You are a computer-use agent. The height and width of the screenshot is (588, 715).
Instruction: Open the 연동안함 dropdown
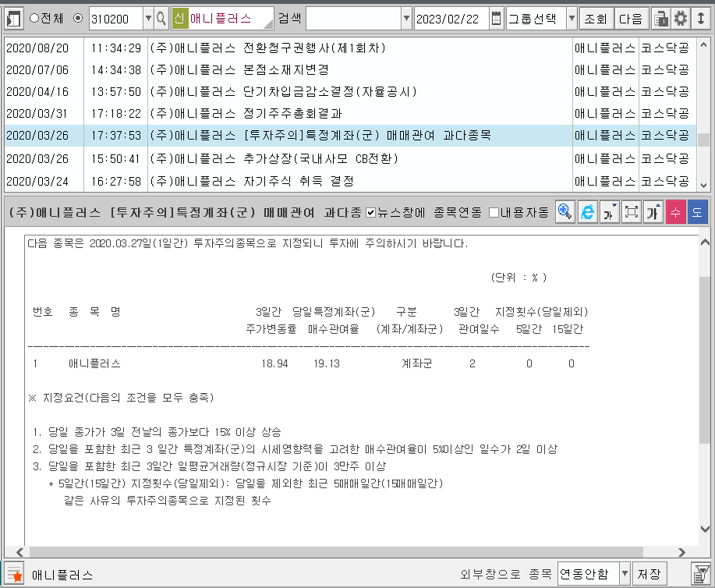[624, 574]
